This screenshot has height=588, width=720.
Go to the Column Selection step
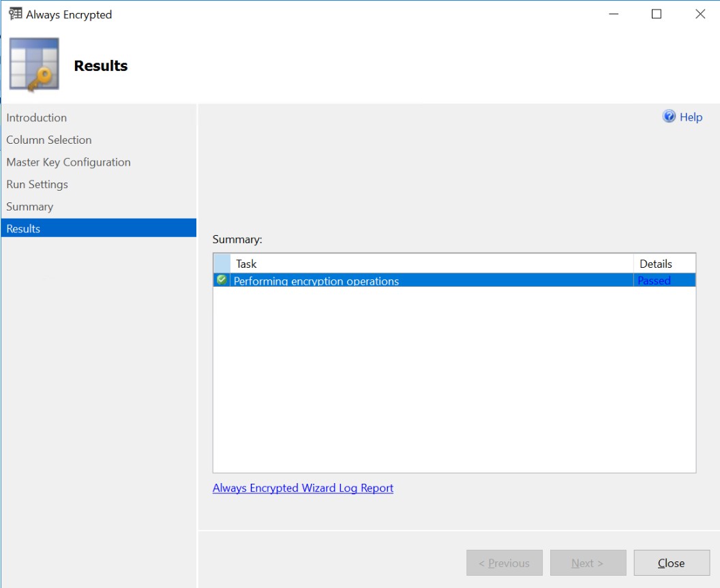pos(49,140)
